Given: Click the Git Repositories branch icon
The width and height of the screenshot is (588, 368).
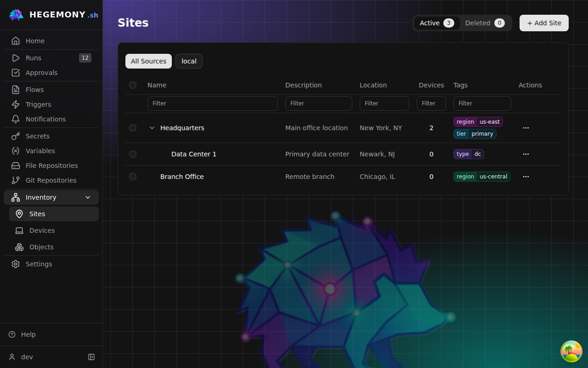Looking at the screenshot, I should point(16,180).
